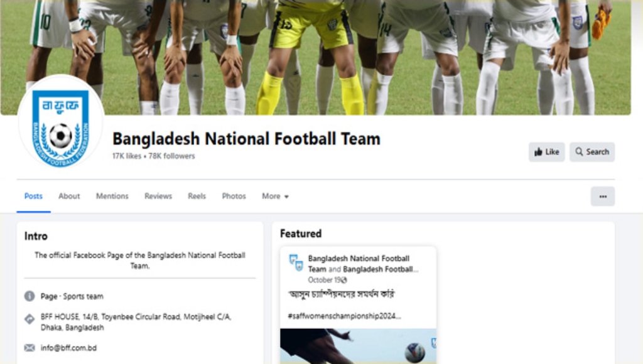Screen dimensions: 643x364
Task: Click the BFF logo profile picture
Action: 61,122
